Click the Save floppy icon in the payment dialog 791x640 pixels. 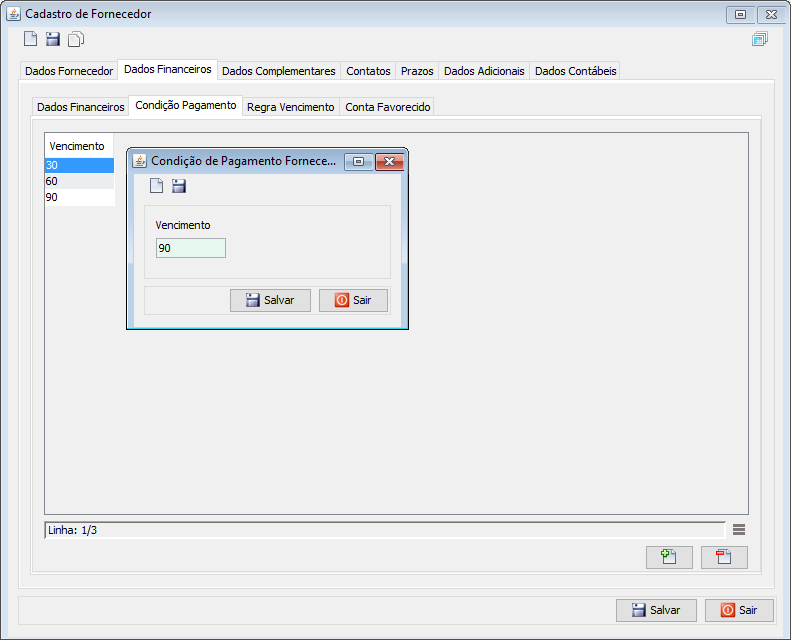(179, 185)
